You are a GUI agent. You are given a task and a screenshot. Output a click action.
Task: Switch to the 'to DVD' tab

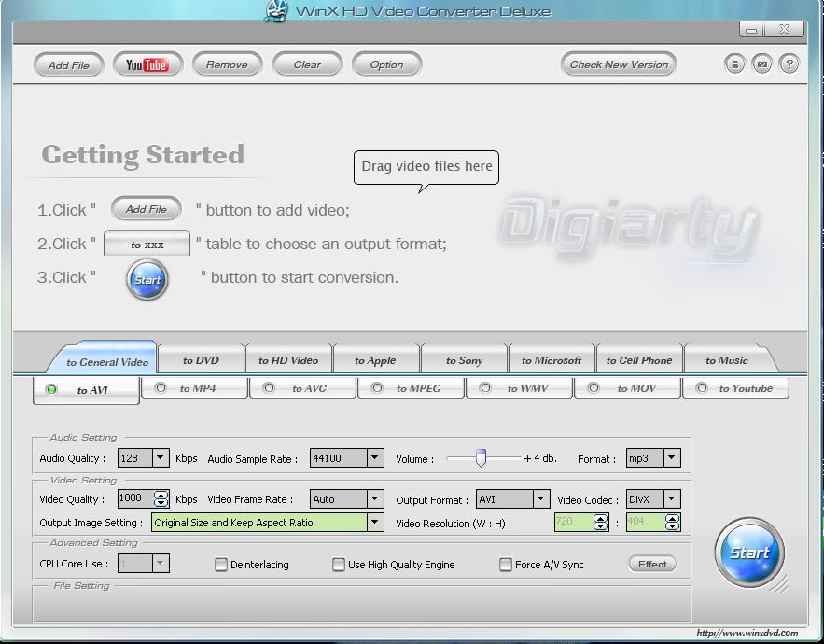pyautogui.click(x=201, y=360)
